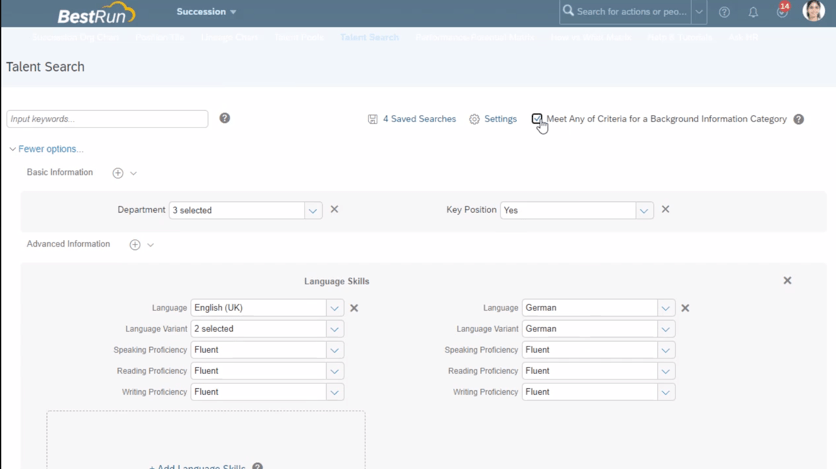The height and width of the screenshot is (469, 836).
Task: Open the help icon in top header
Action: (x=724, y=12)
